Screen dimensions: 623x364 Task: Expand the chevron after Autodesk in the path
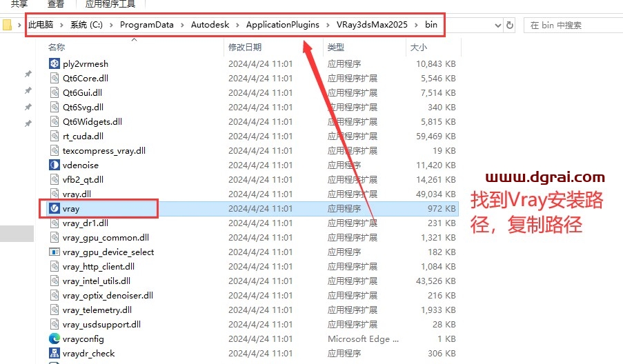(237, 25)
